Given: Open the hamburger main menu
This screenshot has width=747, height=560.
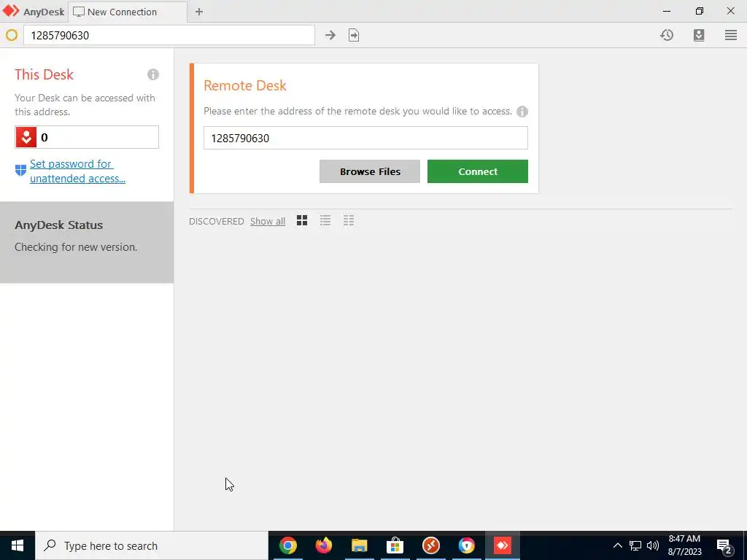Looking at the screenshot, I should pos(731,35).
